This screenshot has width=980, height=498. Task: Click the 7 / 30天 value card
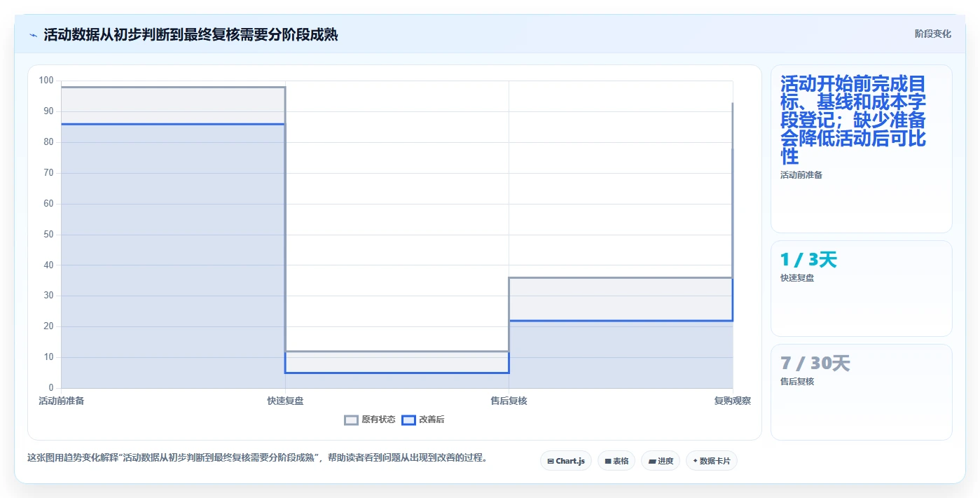click(x=862, y=392)
